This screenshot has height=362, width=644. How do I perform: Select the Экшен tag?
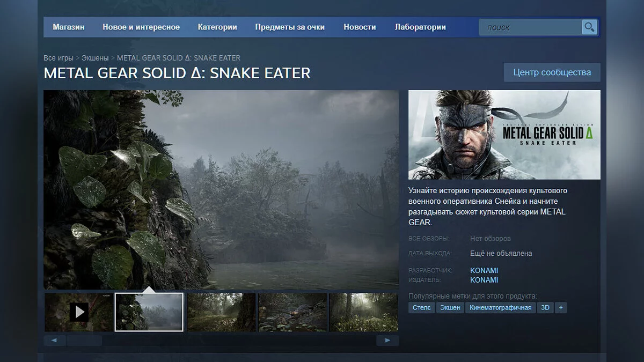pos(450,308)
